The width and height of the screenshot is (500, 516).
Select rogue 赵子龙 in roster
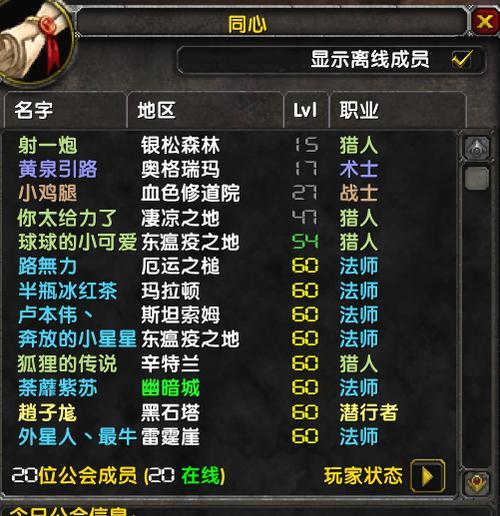pos(230,412)
